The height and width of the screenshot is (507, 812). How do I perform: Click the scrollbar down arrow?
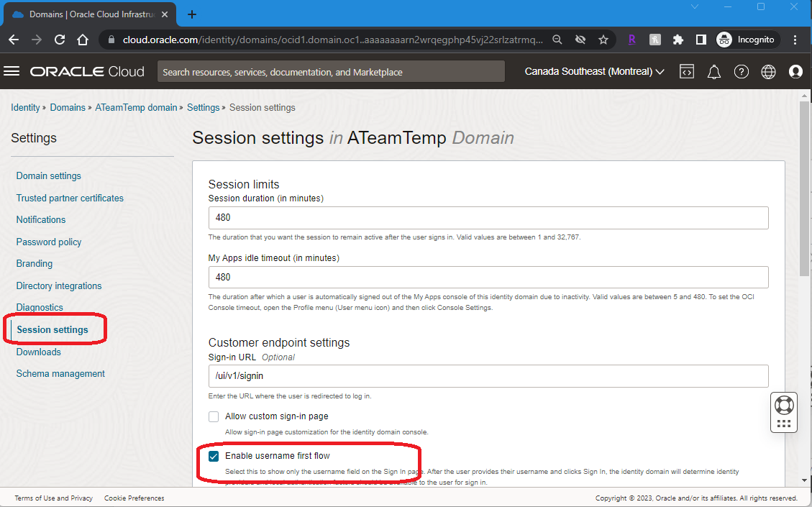[x=803, y=480]
